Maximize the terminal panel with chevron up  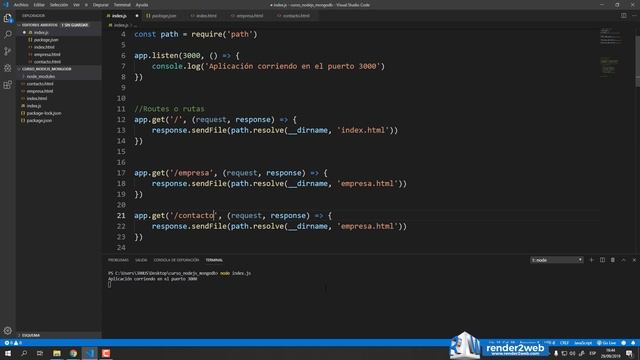[x=623, y=260]
